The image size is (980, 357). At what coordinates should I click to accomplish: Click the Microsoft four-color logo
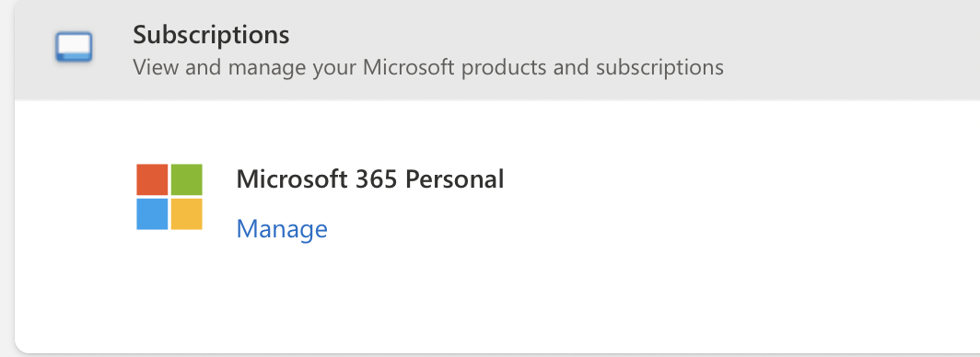169,197
